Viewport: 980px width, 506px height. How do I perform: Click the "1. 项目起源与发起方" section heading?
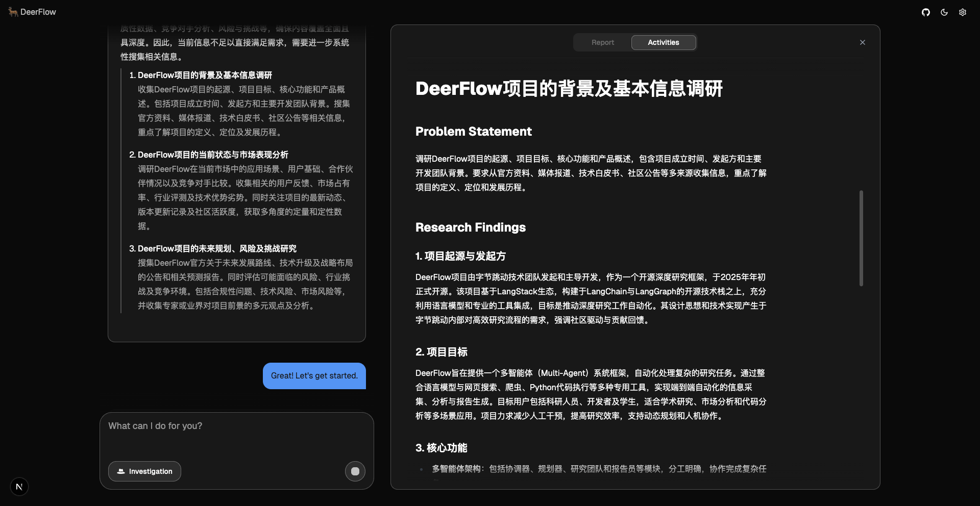[460, 256]
